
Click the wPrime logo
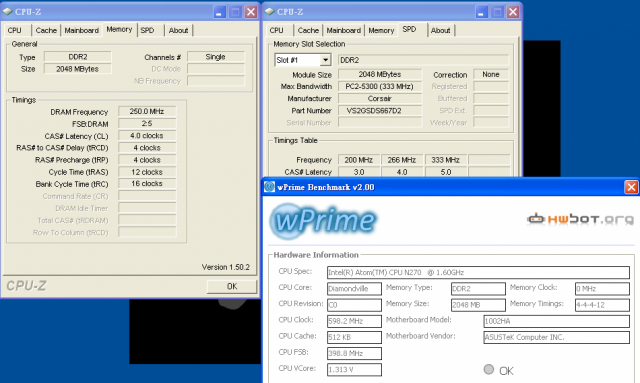pyautogui.click(x=323, y=221)
